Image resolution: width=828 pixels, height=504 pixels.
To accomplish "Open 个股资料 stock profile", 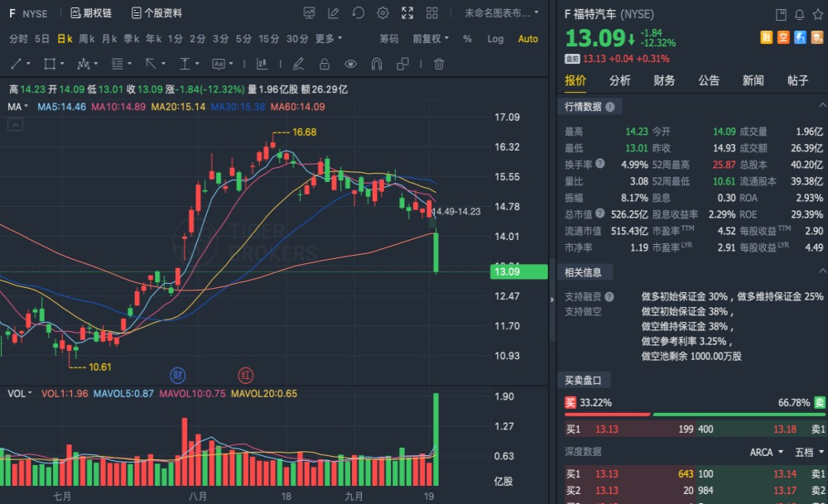I will (156, 13).
